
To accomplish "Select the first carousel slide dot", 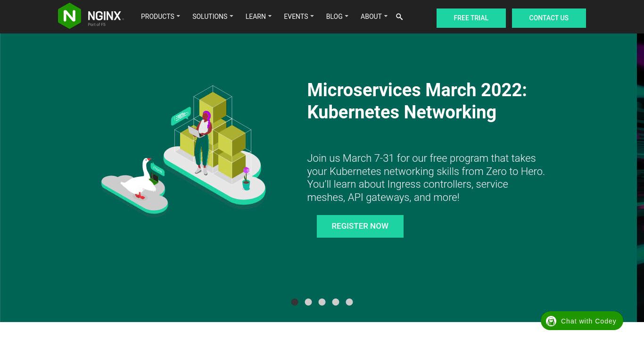I will (295, 302).
